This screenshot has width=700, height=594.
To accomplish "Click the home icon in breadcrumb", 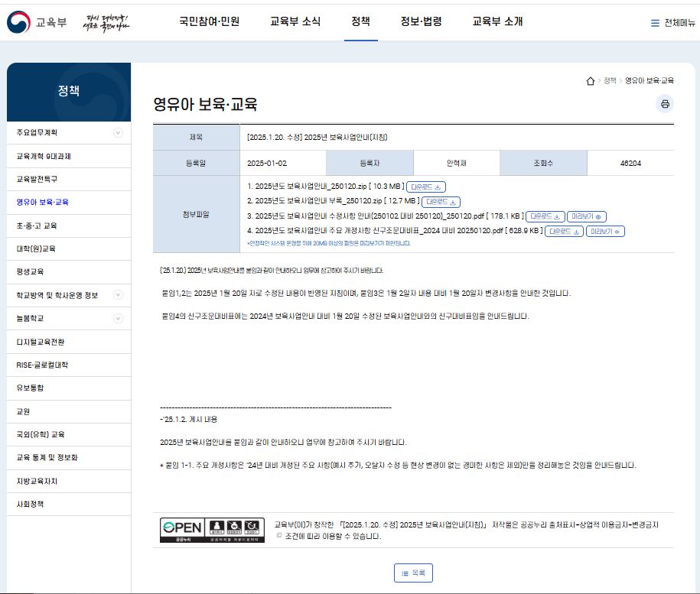I will tap(590, 81).
